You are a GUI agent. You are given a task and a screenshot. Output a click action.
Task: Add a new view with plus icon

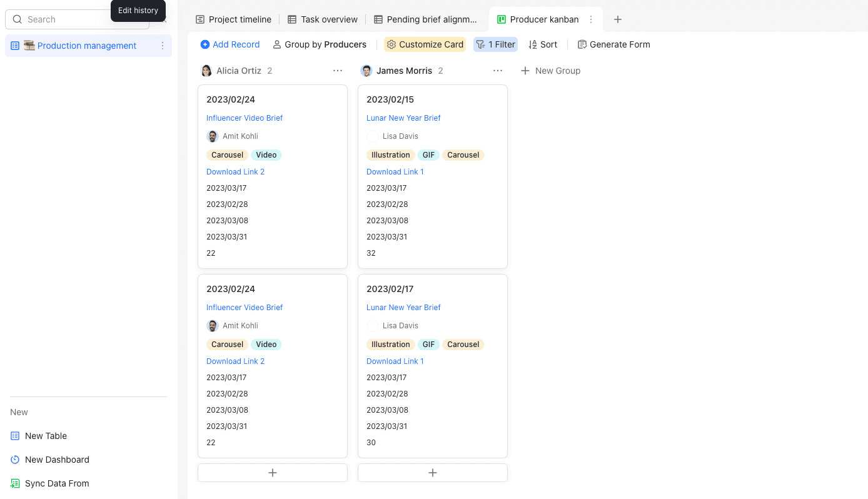pyautogui.click(x=618, y=19)
